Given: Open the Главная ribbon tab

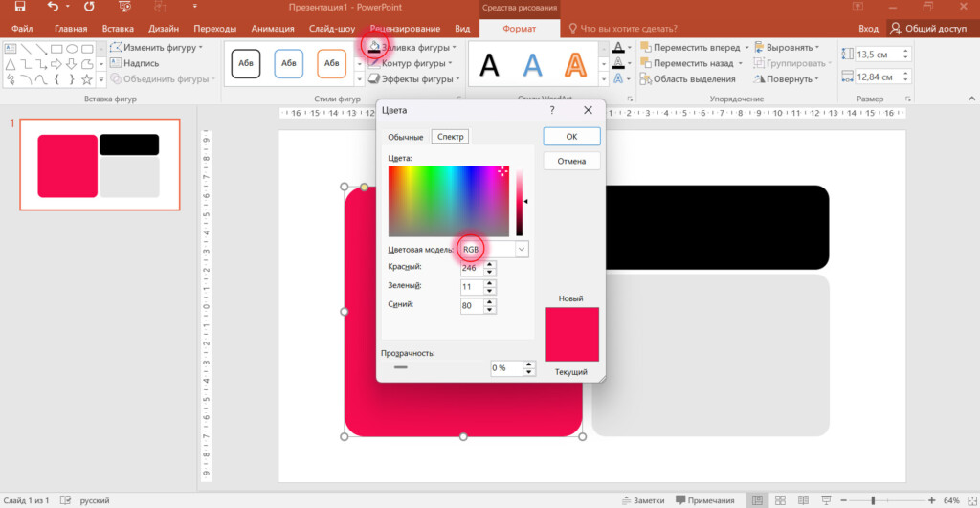Looking at the screenshot, I should coord(71,28).
